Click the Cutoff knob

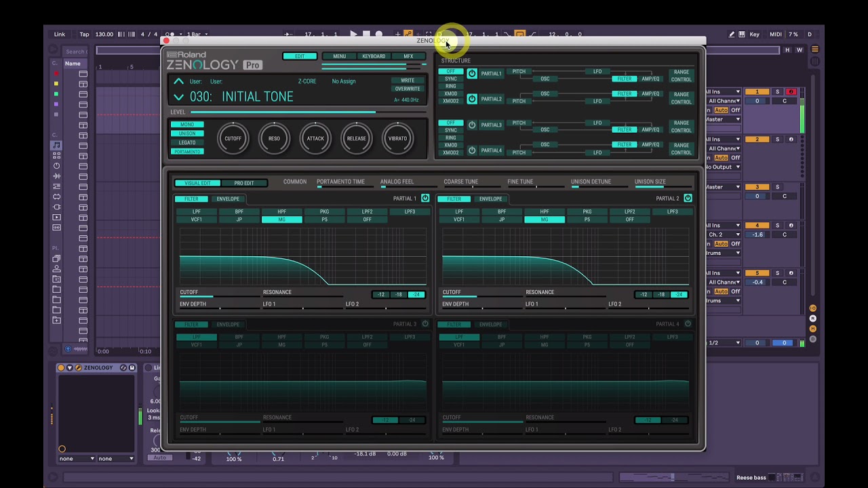point(233,138)
